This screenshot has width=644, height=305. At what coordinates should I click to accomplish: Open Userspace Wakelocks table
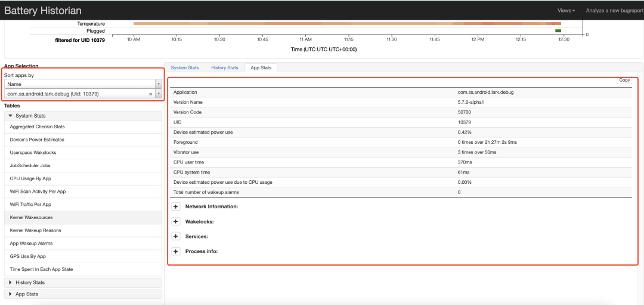[x=83, y=153]
